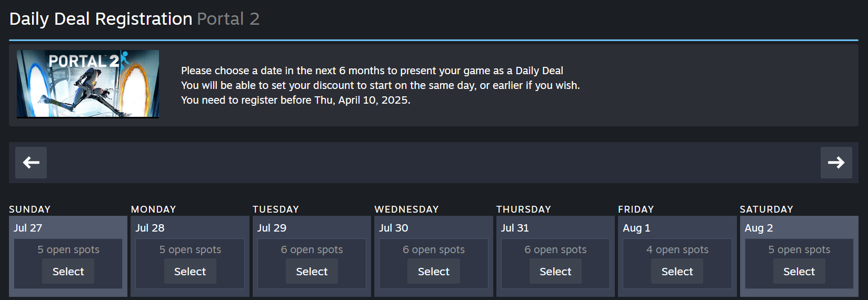Image resolution: width=868 pixels, height=300 pixels.
Task: Register Thursday Jul 31 via Select
Action: (x=555, y=272)
